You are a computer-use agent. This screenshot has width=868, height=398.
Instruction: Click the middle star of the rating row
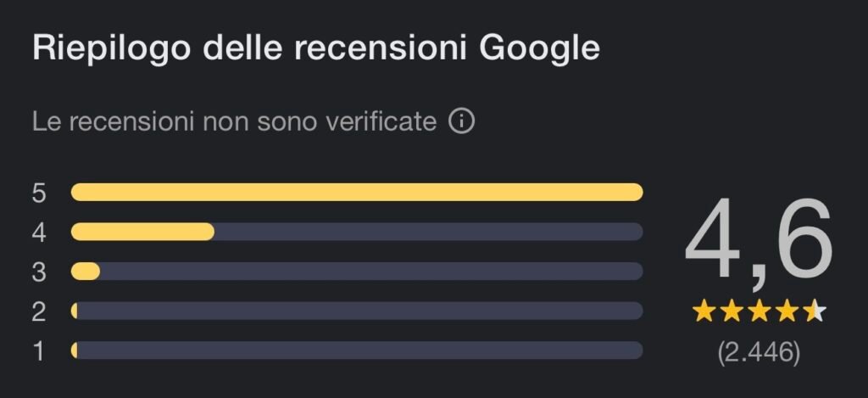pyautogui.click(x=759, y=311)
